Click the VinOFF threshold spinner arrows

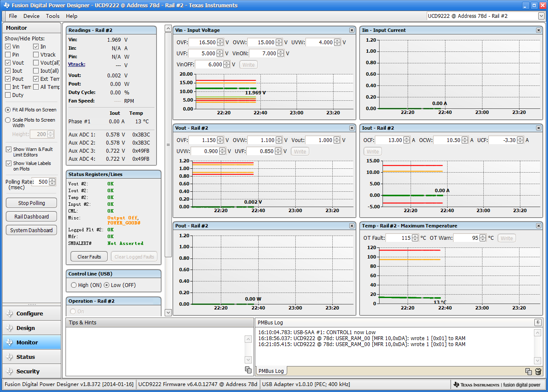(x=227, y=65)
